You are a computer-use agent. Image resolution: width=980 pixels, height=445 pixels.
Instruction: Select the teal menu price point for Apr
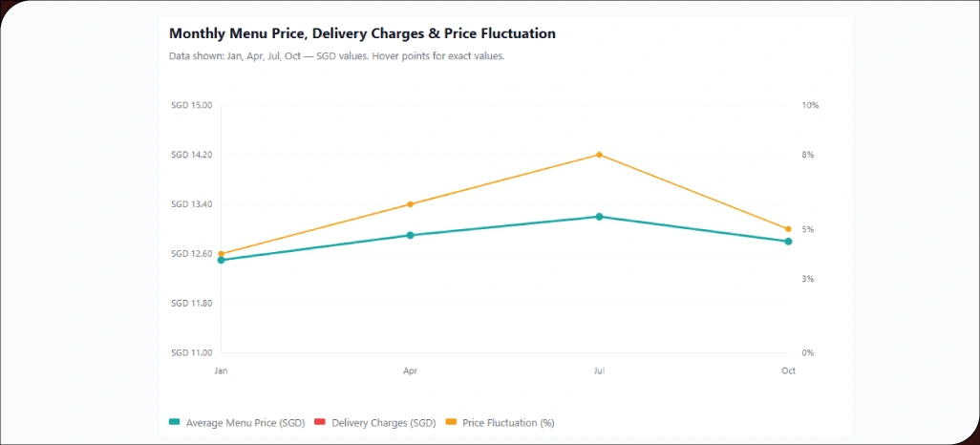click(x=410, y=235)
